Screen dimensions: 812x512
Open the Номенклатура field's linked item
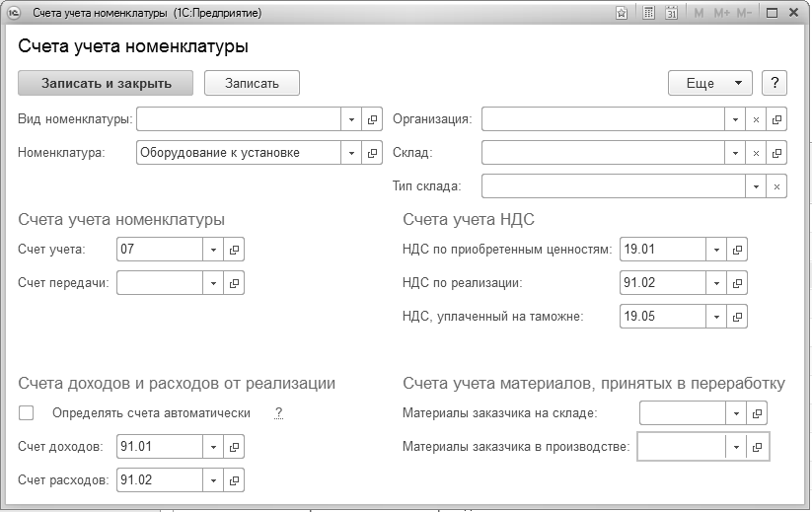pos(373,152)
